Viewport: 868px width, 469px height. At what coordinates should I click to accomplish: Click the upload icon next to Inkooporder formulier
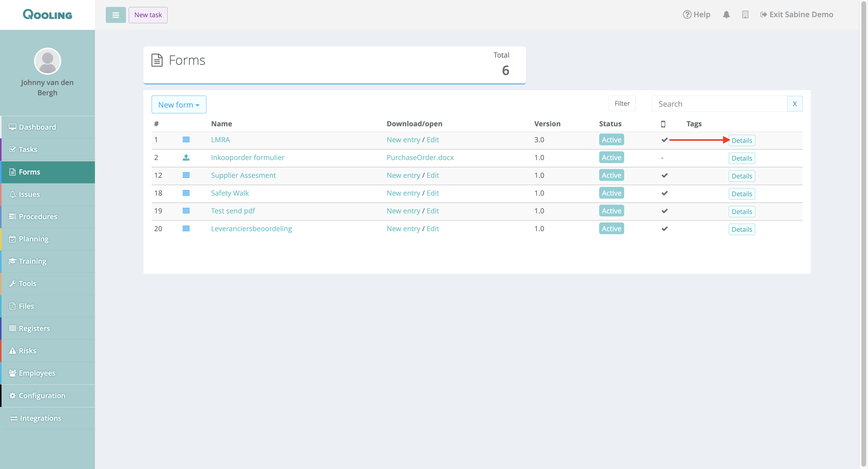186,157
